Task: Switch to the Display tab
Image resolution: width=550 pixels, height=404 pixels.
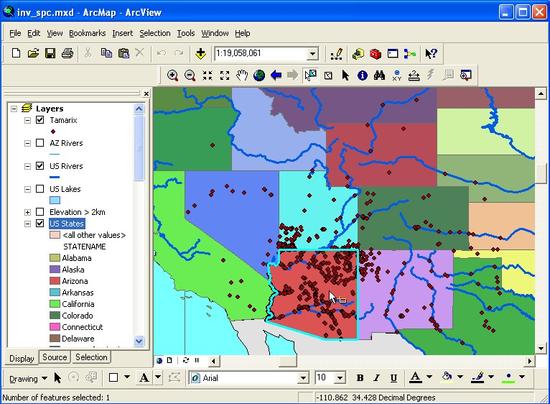Action: coord(21,358)
